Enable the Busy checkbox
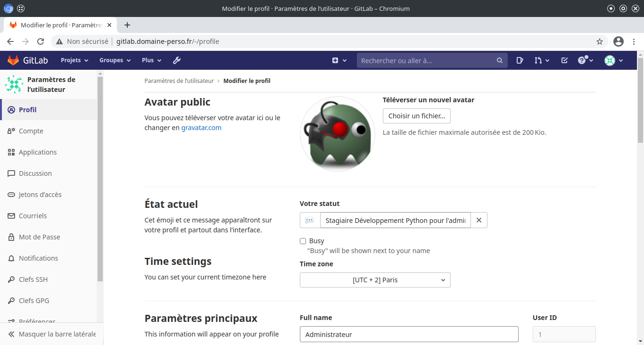 click(303, 241)
